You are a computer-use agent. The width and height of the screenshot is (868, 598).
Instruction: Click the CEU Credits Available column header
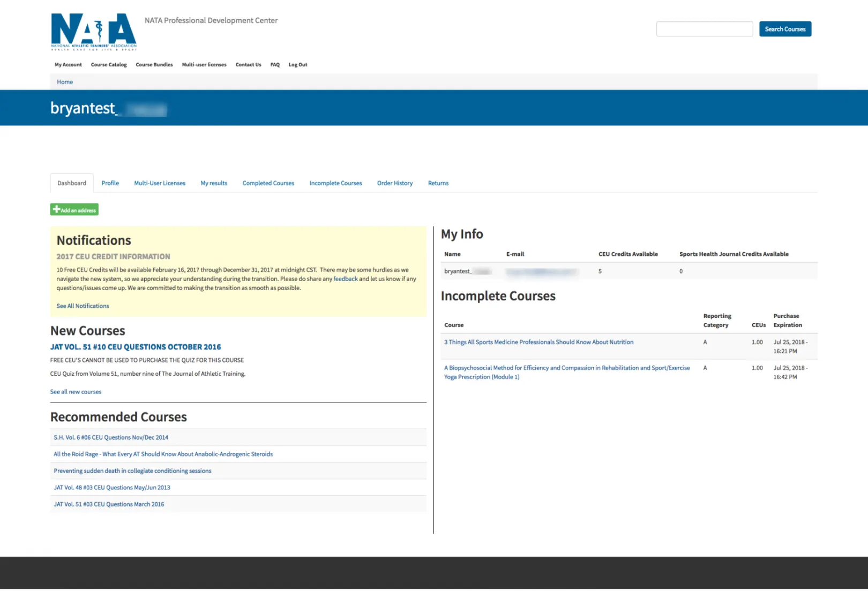point(628,254)
